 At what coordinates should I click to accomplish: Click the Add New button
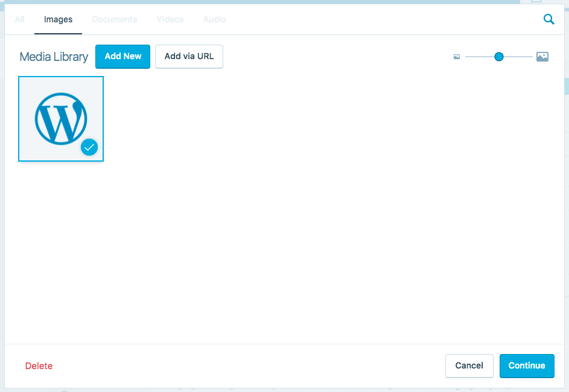[122, 57]
